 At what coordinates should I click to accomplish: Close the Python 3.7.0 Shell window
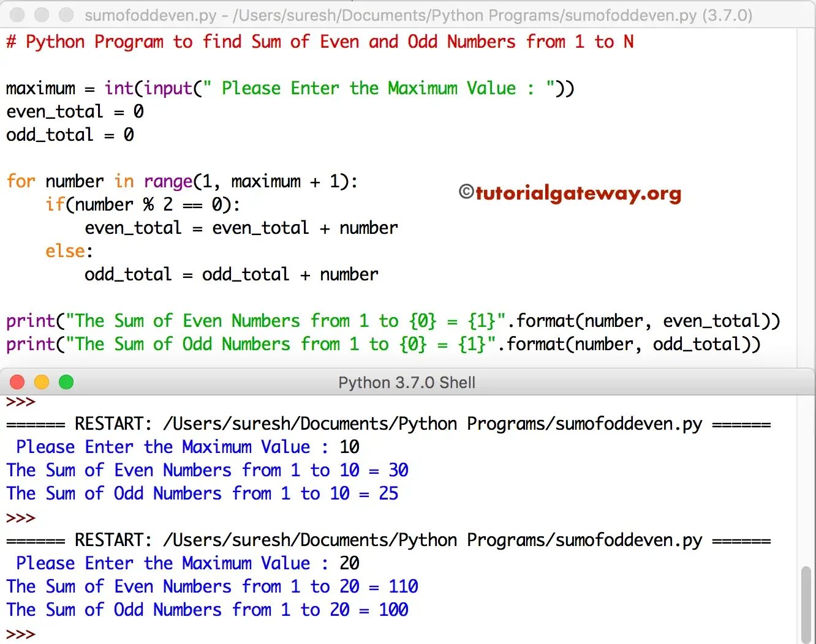pos(17,383)
